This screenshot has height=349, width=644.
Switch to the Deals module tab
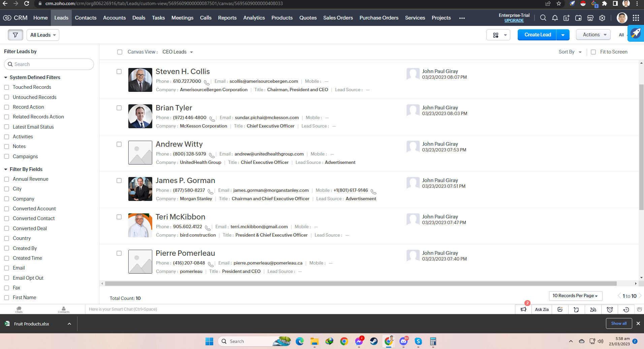click(x=139, y=18)
